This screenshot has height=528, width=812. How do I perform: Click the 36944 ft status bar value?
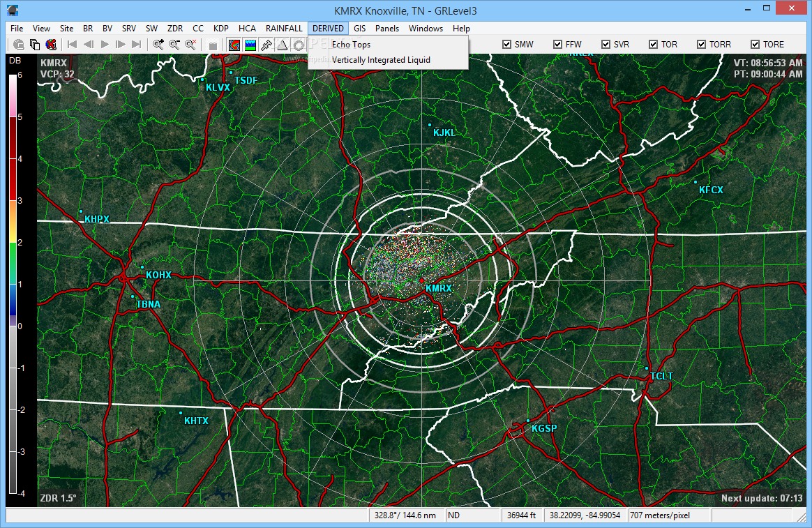tap(522, 515)
